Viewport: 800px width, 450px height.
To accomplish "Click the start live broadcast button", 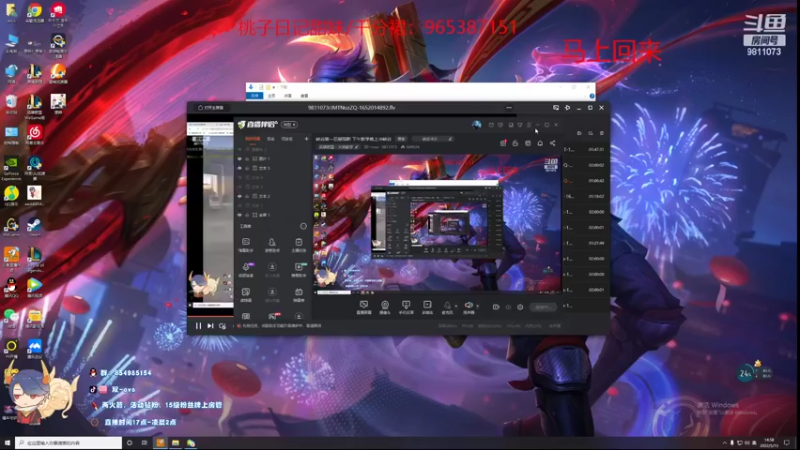I will (x=543, y=307).
